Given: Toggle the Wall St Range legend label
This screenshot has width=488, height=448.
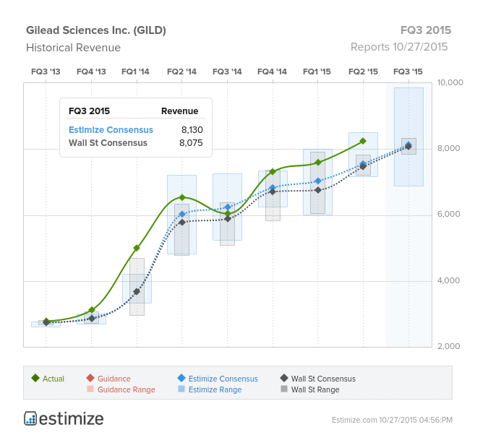Looking at the screenshot, I should click(315, 389).
